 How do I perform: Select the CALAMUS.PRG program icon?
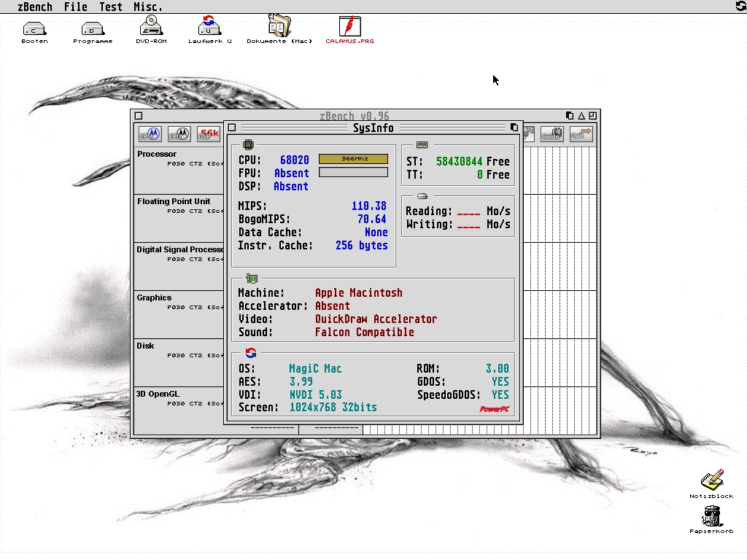349,28
